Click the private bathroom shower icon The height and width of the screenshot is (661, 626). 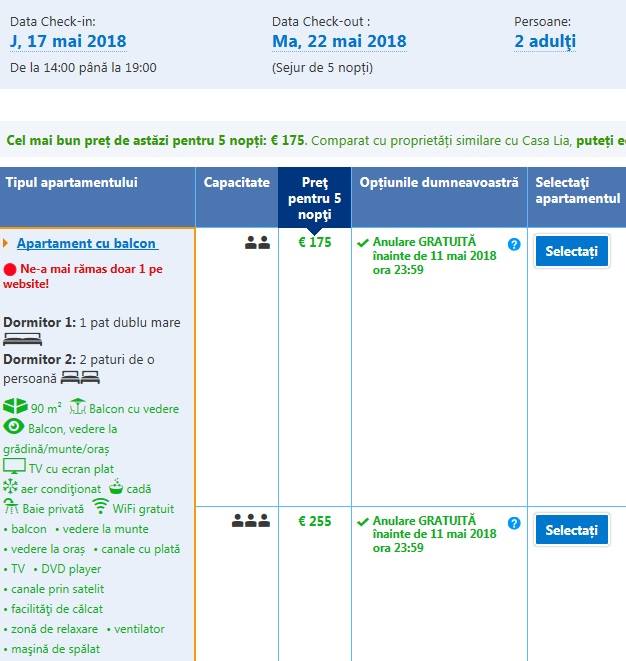click(x=11, y=508)
